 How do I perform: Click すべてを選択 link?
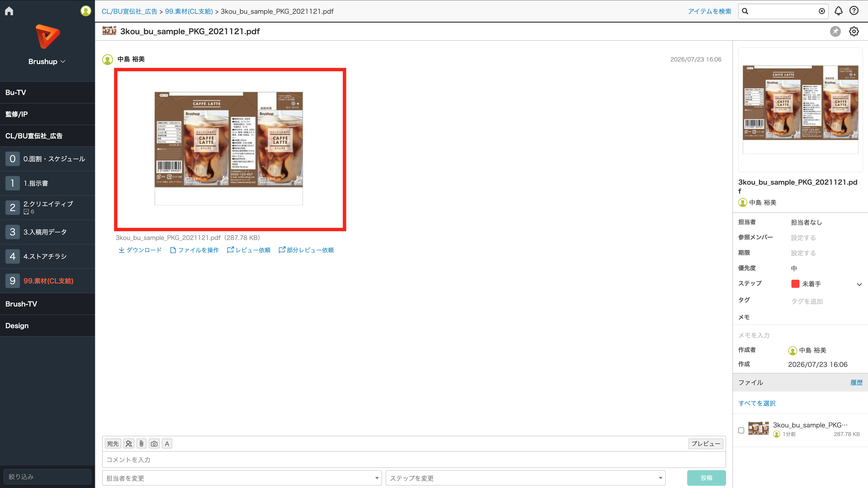757,403
